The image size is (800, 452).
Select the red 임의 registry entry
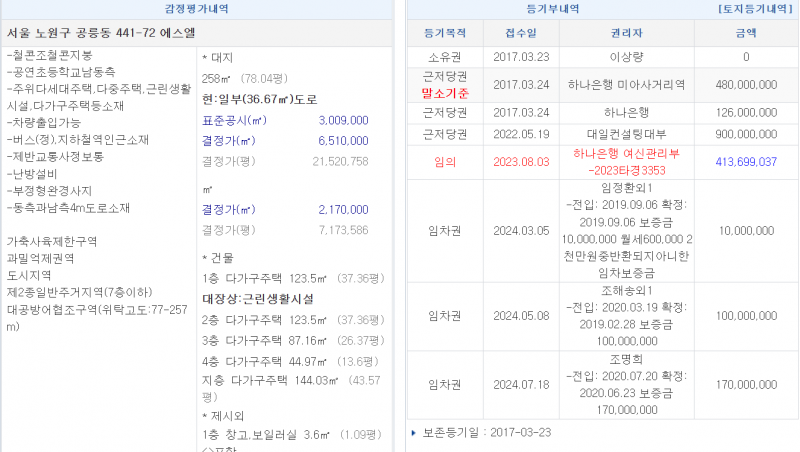click(x=445, y=161)
